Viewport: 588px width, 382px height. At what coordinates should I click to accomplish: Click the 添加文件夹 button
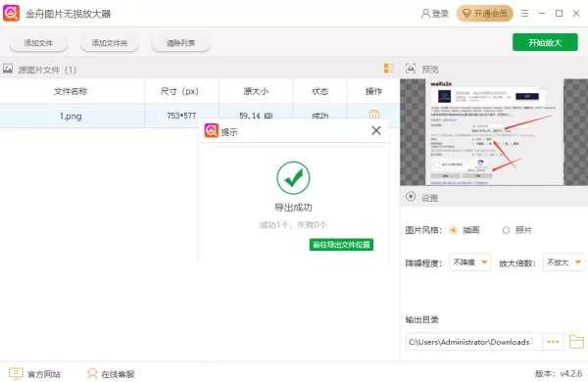pyautogui.click(x=110, y=43)
